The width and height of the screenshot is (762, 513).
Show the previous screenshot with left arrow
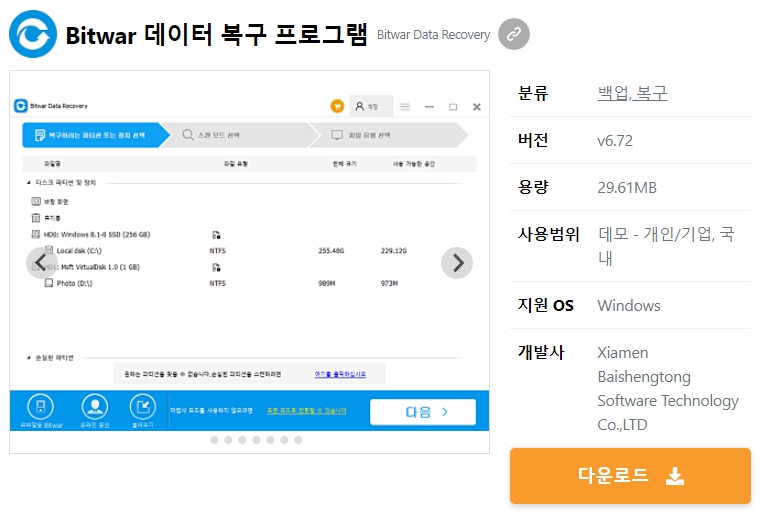(41, 263)
